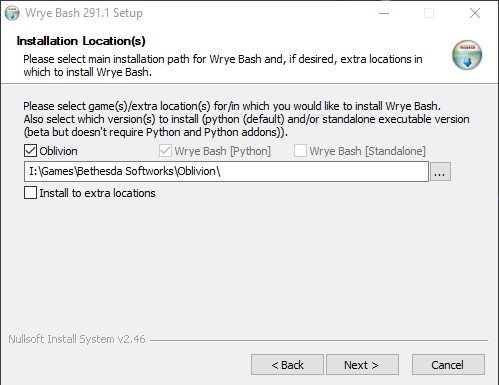Image resolution: width=499 pixels, height=385 pixels.
Task: Click the Nullsoft Install System v2.46 text
Action: (77, 339)
